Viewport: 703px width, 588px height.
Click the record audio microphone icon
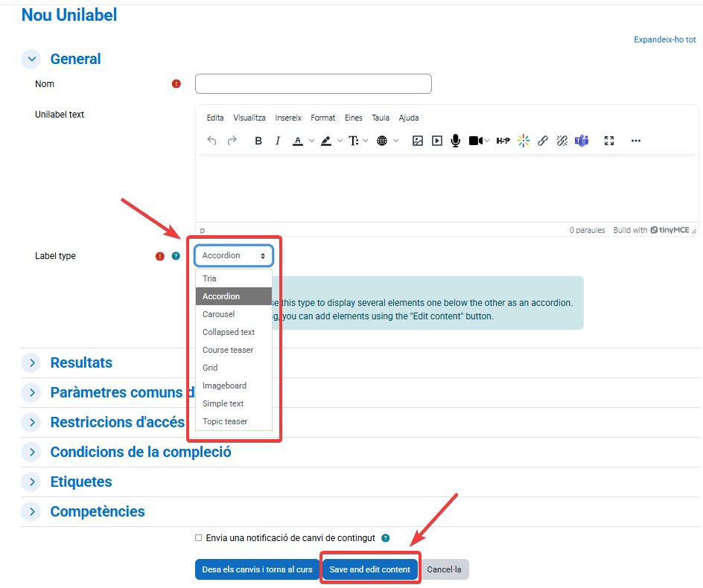[455, 141]
